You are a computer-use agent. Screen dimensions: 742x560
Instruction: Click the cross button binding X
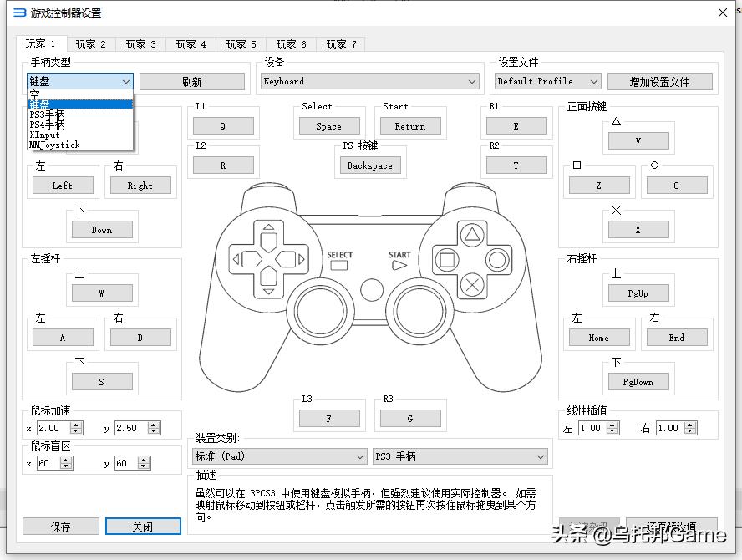[638, 228]
